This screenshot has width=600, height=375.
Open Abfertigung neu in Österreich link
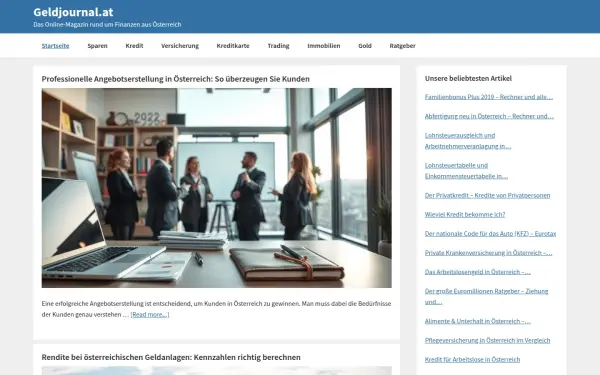tap(489, 116)
